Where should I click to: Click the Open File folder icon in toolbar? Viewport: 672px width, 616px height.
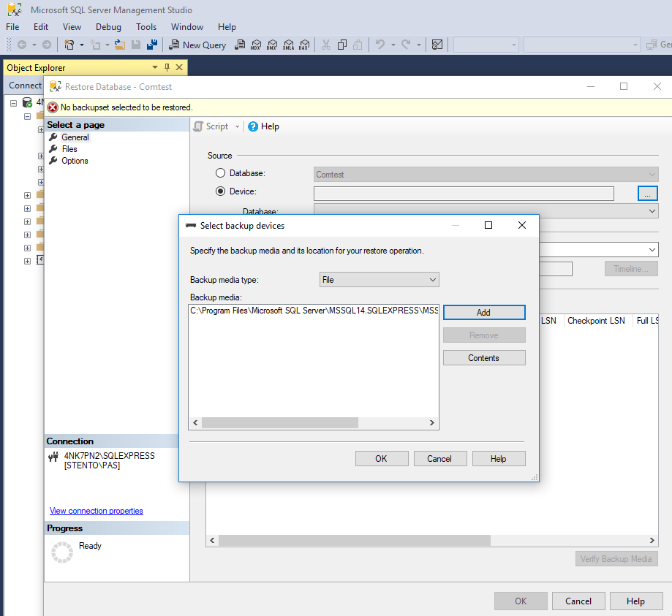click(x=120, y=45)
